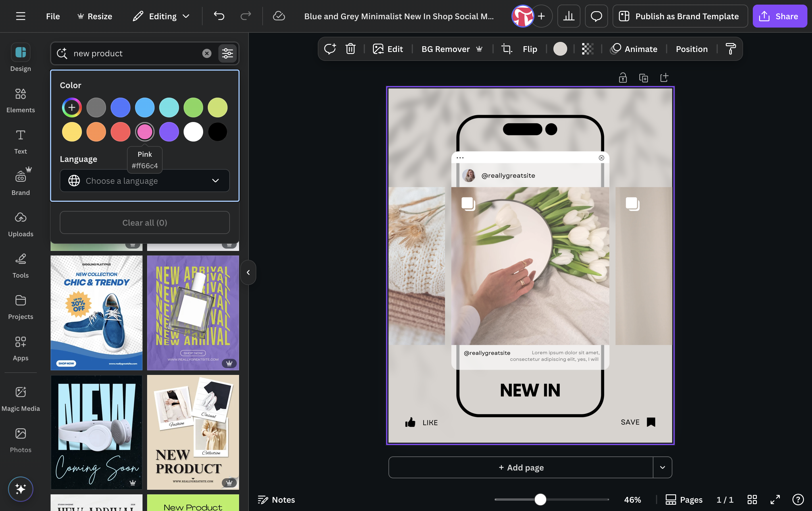This screenshot has width=812, height=511.
Task: Click Publish as Brand Template button
Action: click(x=680, y=16)
